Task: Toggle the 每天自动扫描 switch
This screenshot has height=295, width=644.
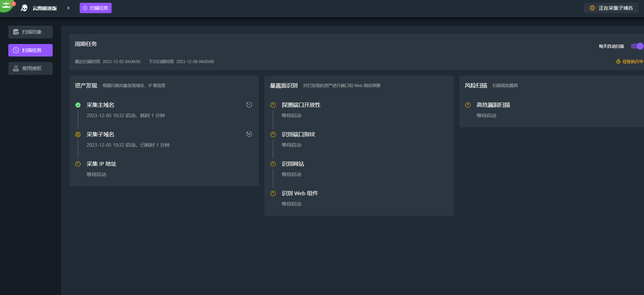Action: pos(637,46)
